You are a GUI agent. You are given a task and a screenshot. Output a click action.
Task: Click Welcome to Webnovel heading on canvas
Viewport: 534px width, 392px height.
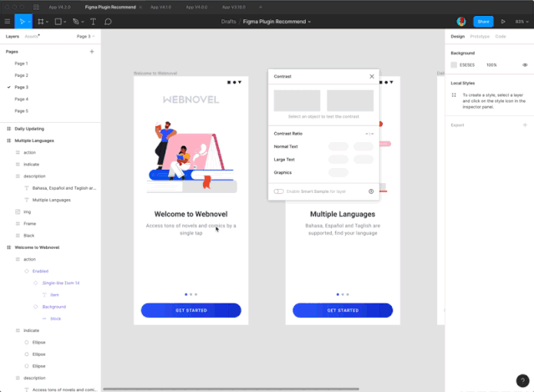pyautogui.click(x=191, y=214)
